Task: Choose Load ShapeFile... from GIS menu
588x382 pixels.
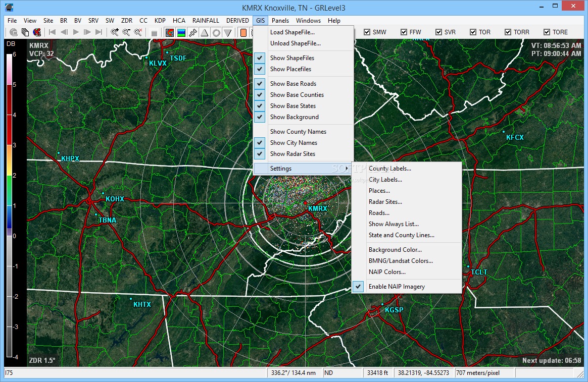Action: tap(304, 32)
